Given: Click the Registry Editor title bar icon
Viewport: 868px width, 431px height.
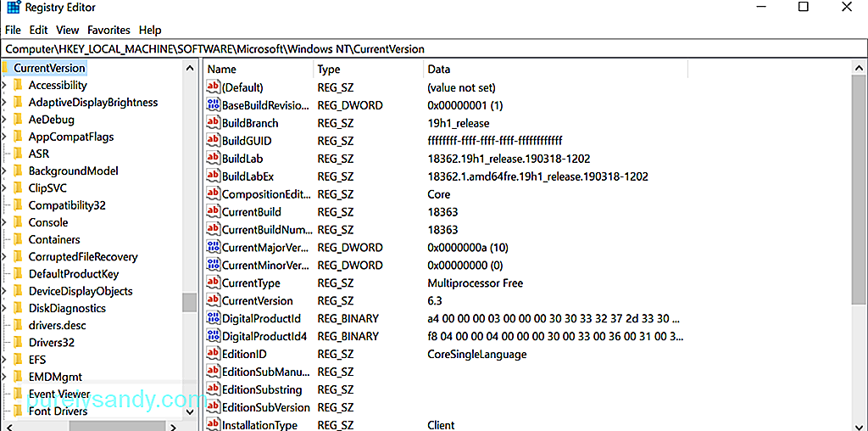Looking at the screenshot, I should [12, 8].
